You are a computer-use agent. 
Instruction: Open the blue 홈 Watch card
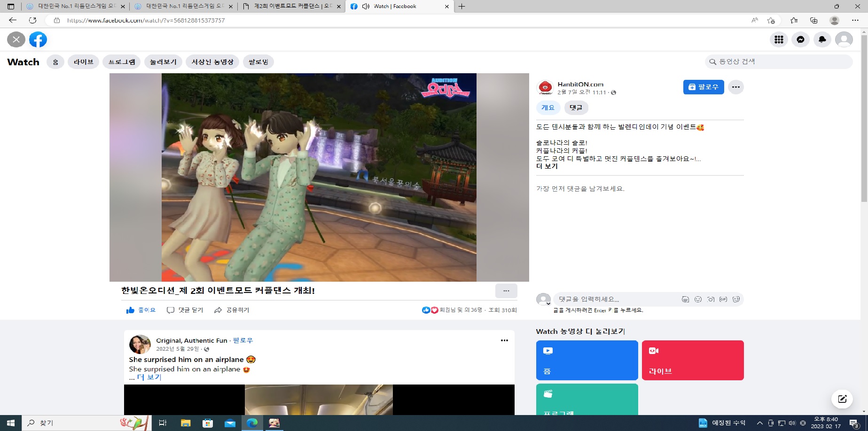587,360
